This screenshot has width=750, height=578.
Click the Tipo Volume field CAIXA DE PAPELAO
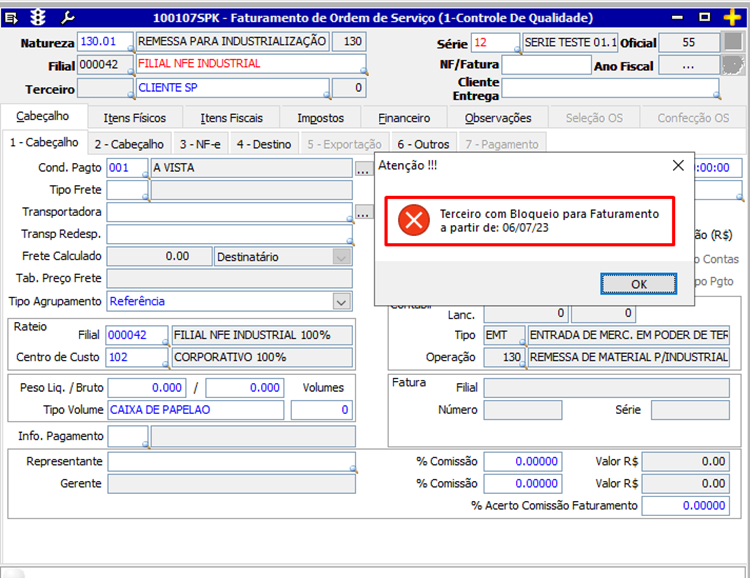196,410
